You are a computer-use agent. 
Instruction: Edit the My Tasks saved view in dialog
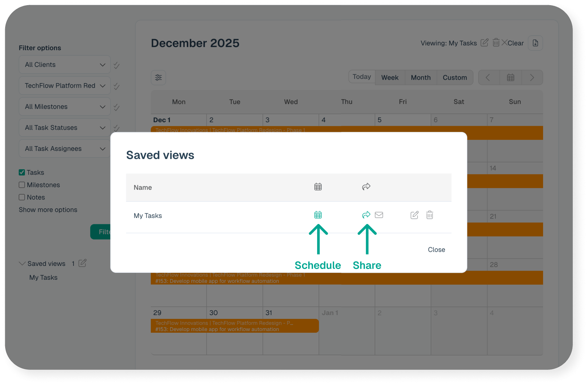pos(414,215)
